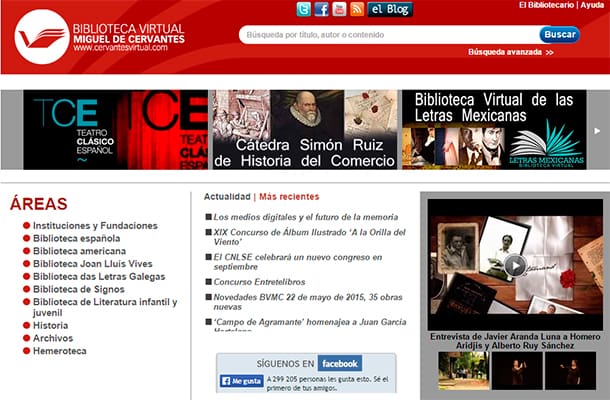Open the Facebook icon in the header
Viewport: 610px width, 400px height.
[x=321, y=9]
